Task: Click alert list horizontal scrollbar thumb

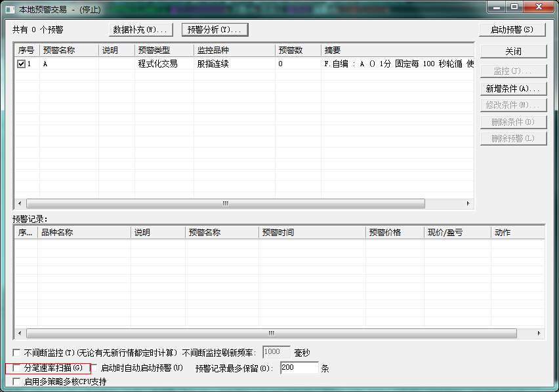Action: coord(226,203)
